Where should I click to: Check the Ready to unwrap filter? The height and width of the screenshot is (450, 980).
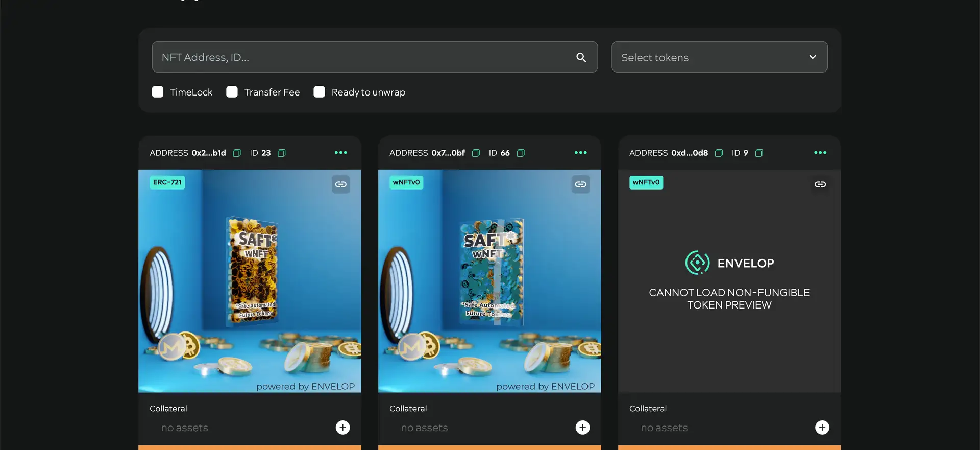coord(319,92)
